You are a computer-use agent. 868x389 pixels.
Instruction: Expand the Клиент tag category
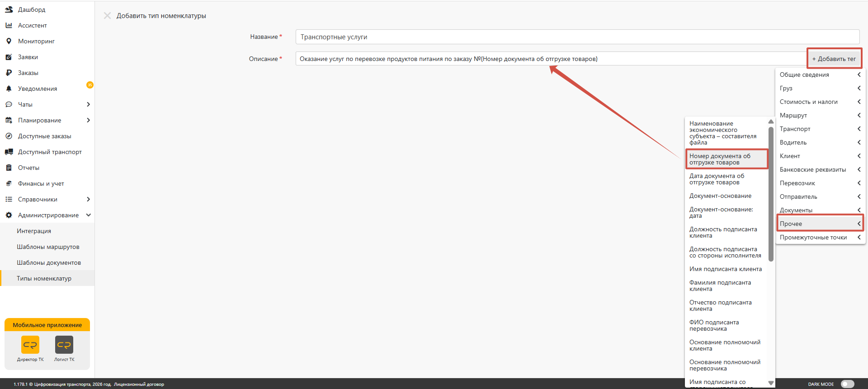click(821, 156)
